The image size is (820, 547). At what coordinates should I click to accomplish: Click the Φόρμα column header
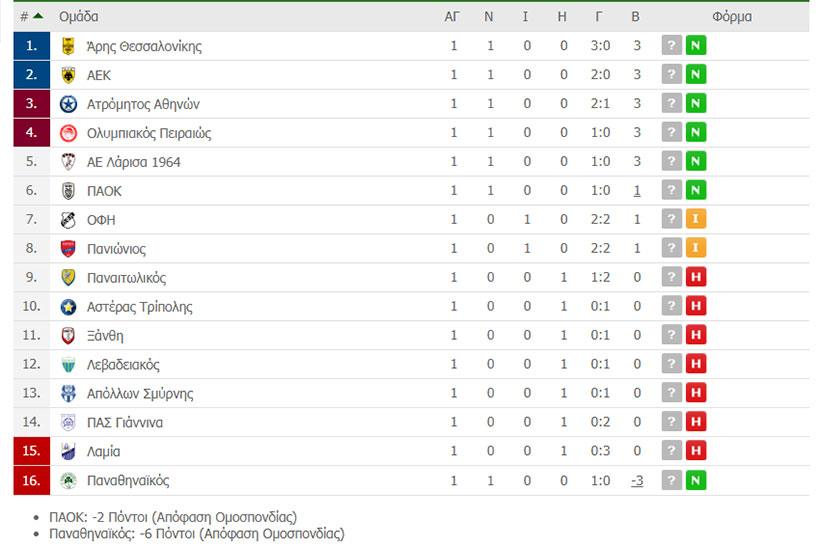pyautogui.click(x=732, y=17)
